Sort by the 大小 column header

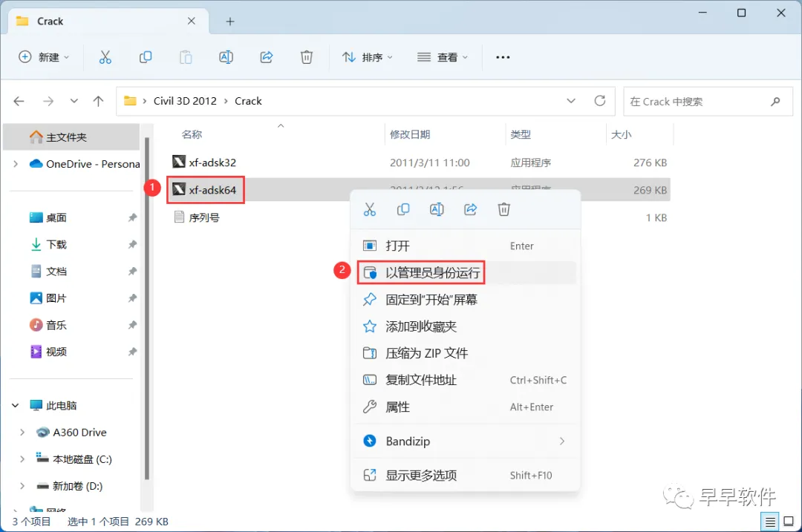[621, 134]
